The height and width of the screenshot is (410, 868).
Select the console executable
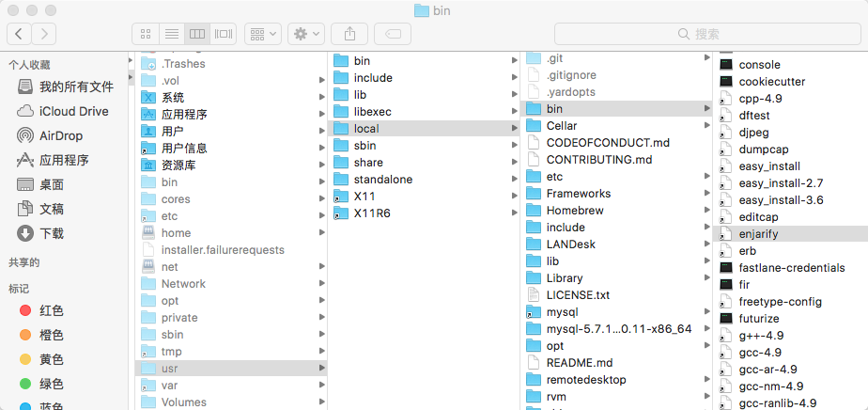pos(791,65)
